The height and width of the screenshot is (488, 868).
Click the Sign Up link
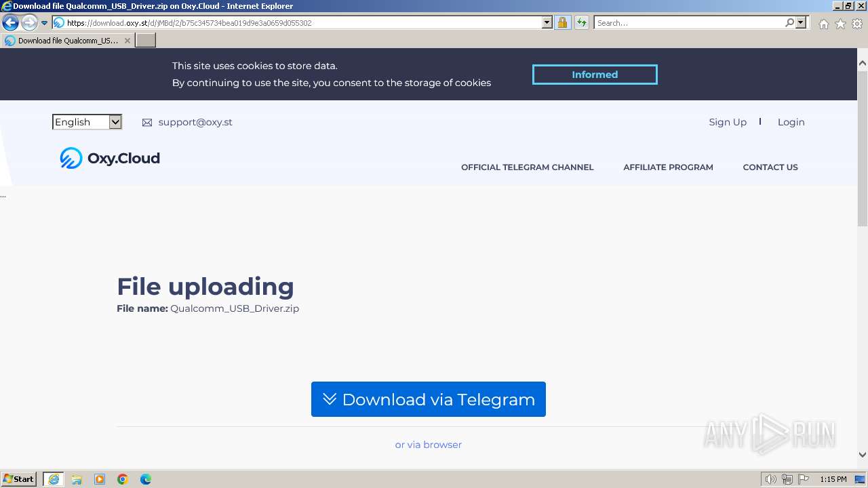(728, 122)
